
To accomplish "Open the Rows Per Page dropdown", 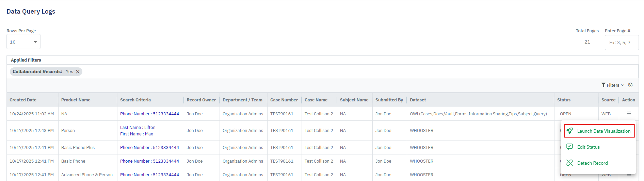I will [x=23, y=42].
